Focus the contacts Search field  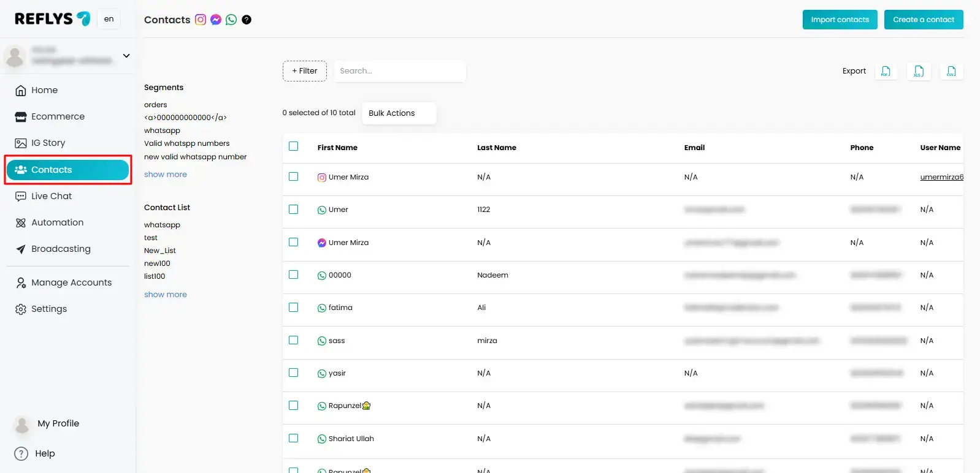tap(399, 71)
